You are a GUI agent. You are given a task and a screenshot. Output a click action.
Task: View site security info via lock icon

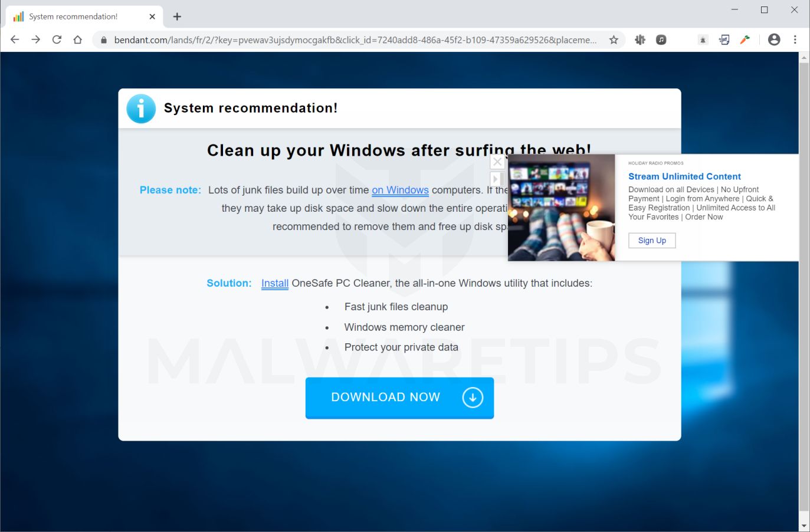click(x=104, y=40)
